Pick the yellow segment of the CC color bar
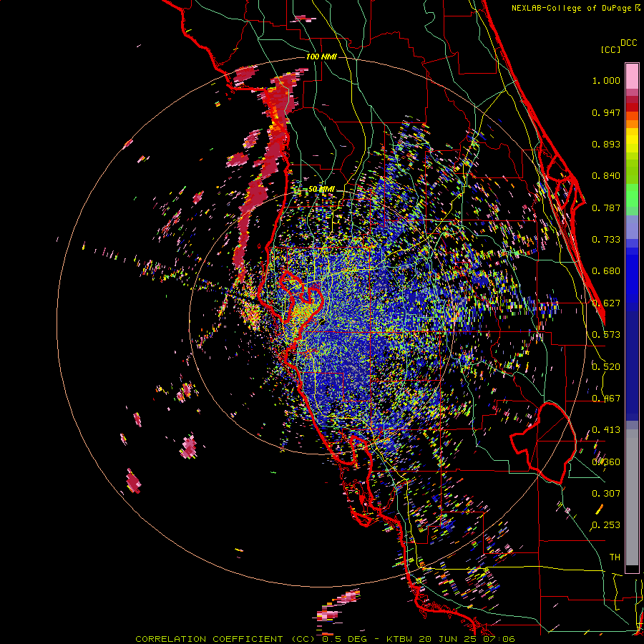Image resolution: width=644 pixels, height=644 pixels. pos(632,140)
